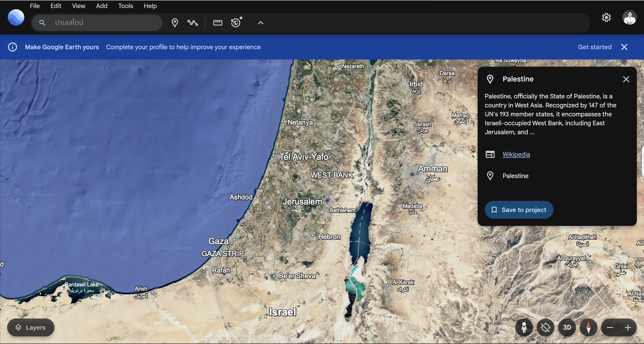Open the Add menu
Viewport: 644px width, 344px height.
pyautogui.click(x=102, y=6)
